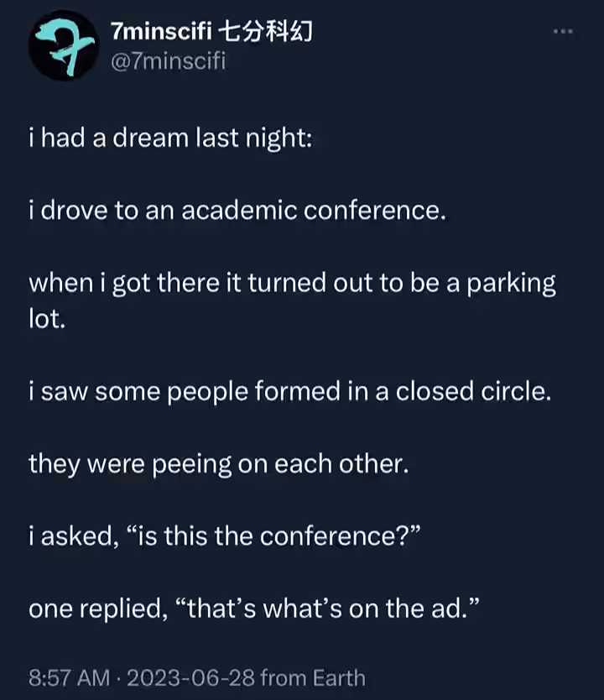Click the teal 7 logo in avatar
Image resolution: width=604 pixels, height=700 pixels.
point(65,46)
